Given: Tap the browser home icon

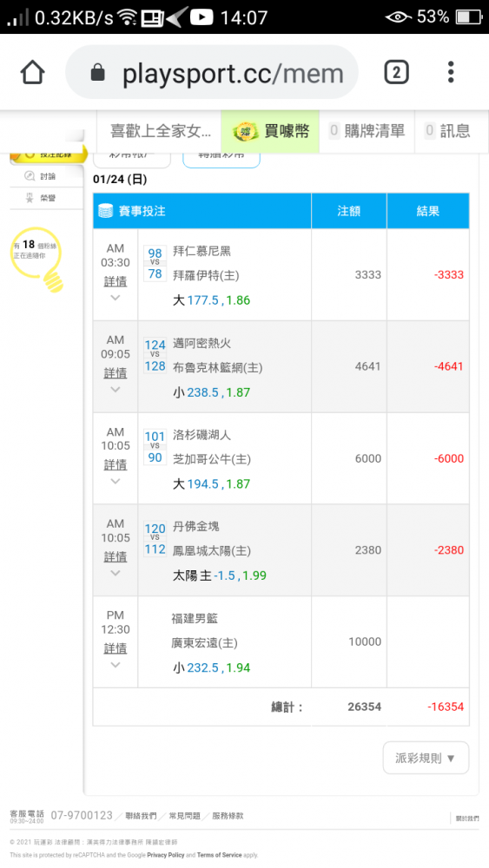Looking at the screenshot, I should [32, 73].
